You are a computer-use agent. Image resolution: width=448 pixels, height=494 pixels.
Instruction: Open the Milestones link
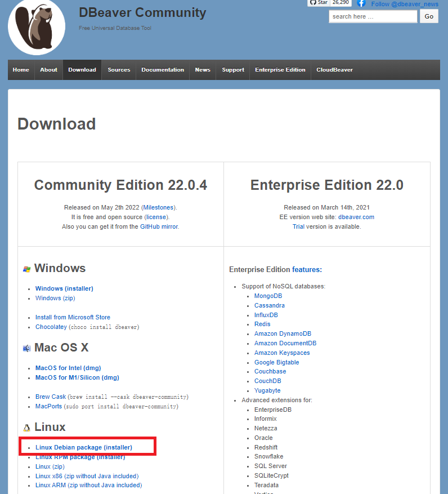point(158,207)
